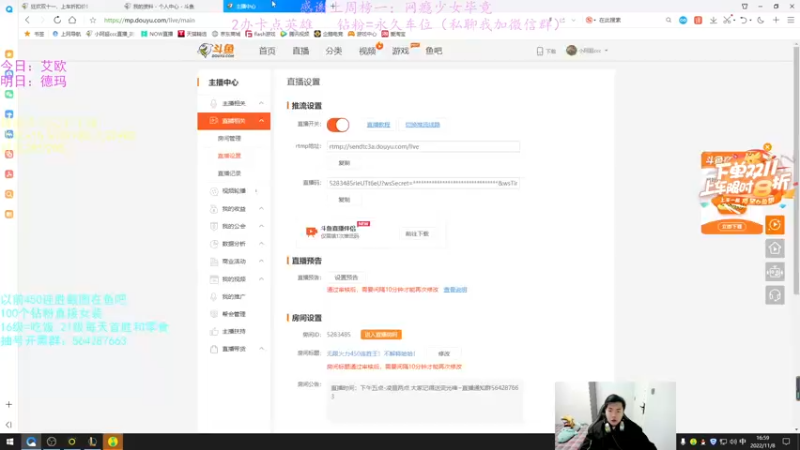
Task: Collapse the 主播相关 sidebar section chevron
Action: coord(261,103)
